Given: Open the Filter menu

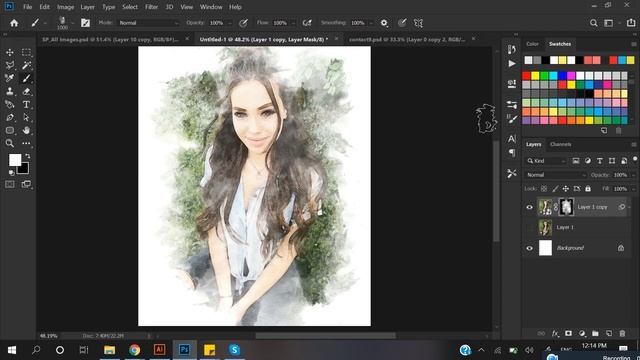Looking at the screenshot, I should 151,7.
